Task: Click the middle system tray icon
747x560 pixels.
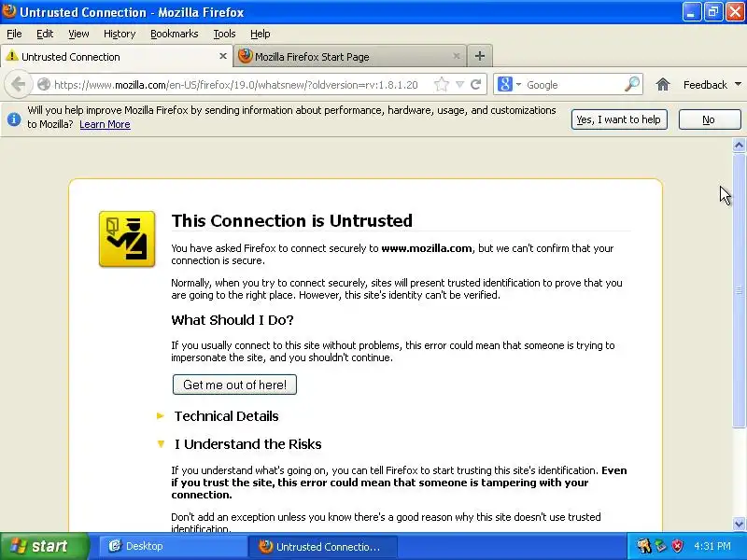Action: [661, 546]
